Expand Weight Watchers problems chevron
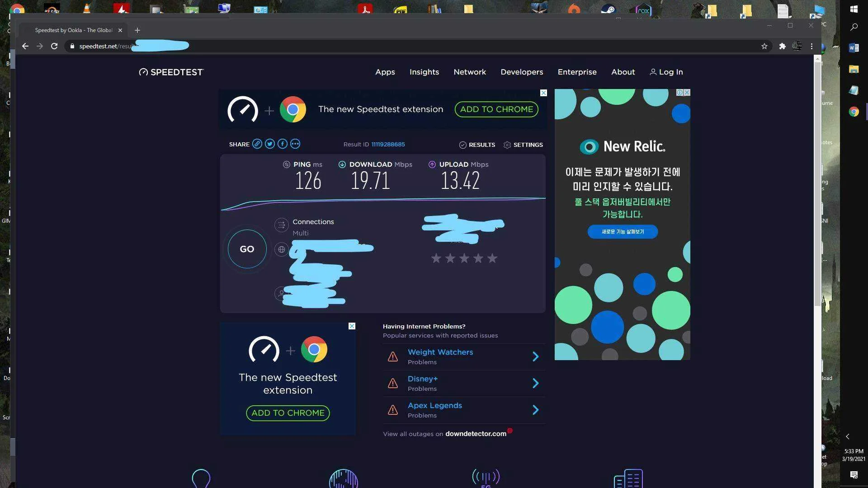Screen dimensions: 868x488 pyautogui.click(x=536, y=357)
